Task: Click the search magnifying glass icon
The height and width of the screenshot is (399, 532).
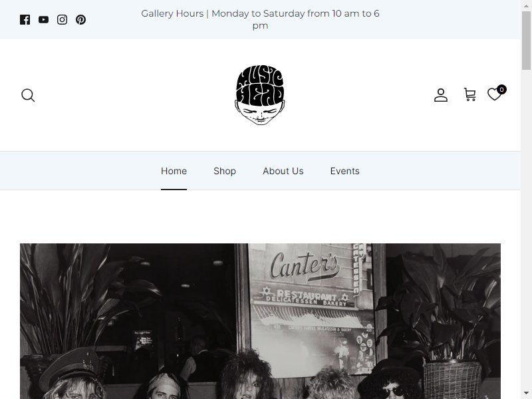Action: tap(28, 95)
